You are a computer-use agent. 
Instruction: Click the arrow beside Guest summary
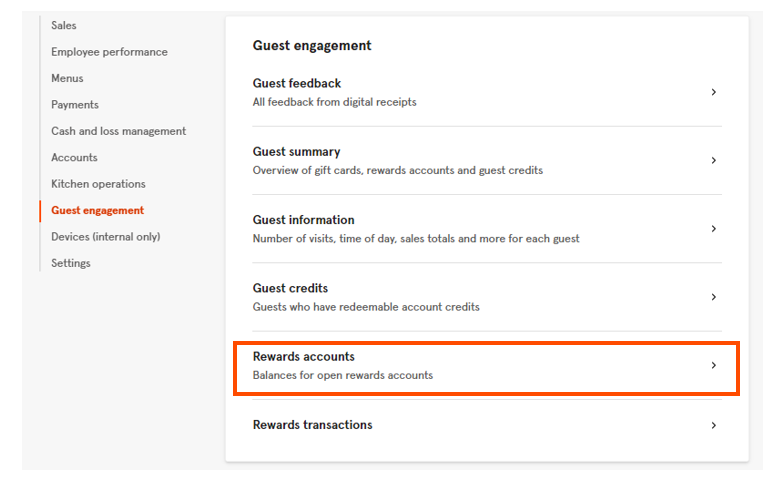tap(713, 160)
